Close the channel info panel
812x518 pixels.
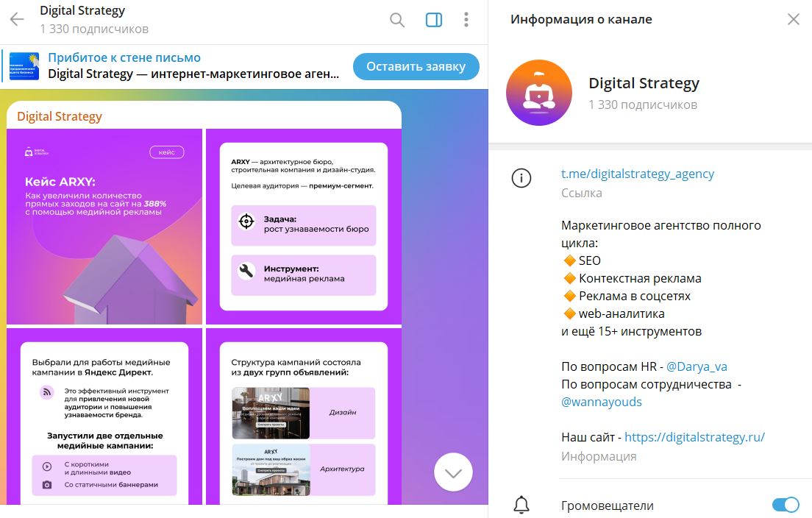point(793,20)
